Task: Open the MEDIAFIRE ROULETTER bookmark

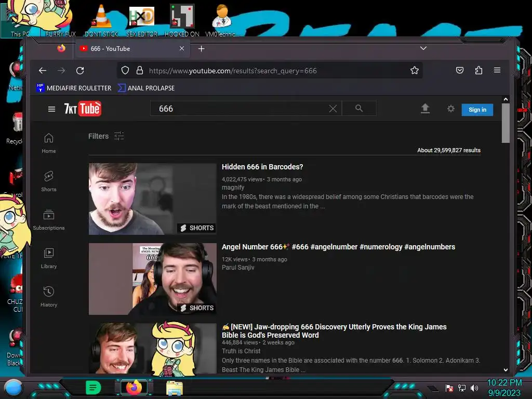Action: (x=74, y=88)
